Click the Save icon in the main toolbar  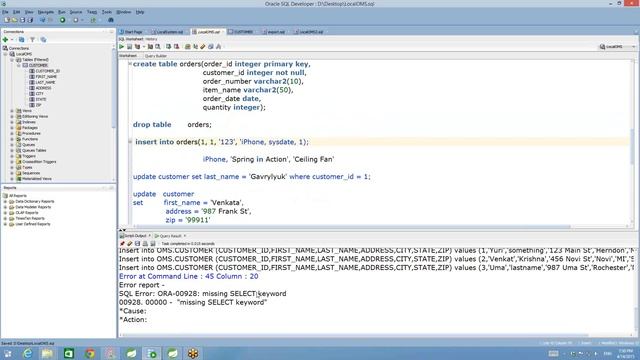point(22,20)
